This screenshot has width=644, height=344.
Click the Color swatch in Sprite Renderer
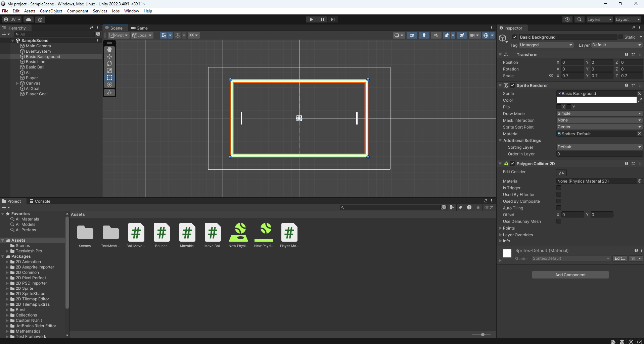click(x=597, y=100)
